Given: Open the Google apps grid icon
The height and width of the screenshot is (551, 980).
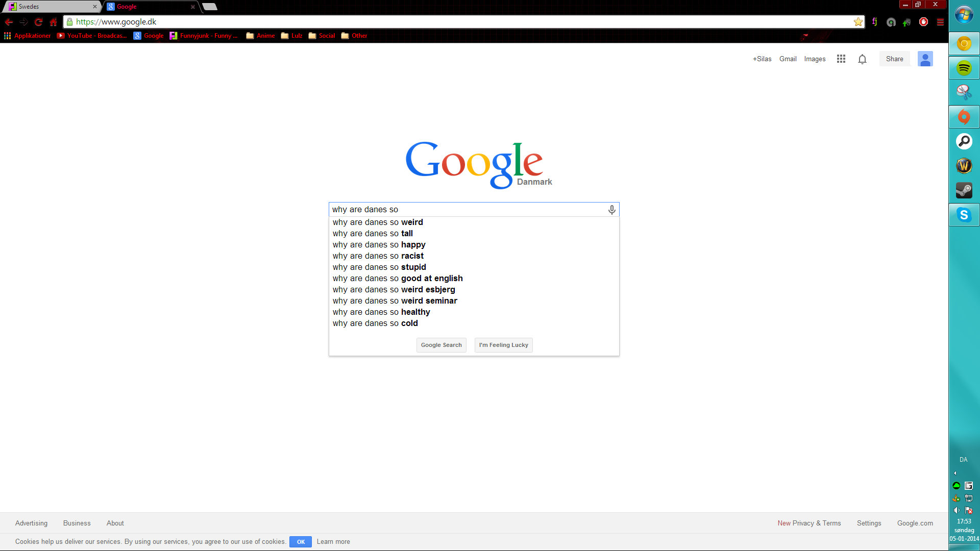Looking at the screenshot, I should (841, 59).
